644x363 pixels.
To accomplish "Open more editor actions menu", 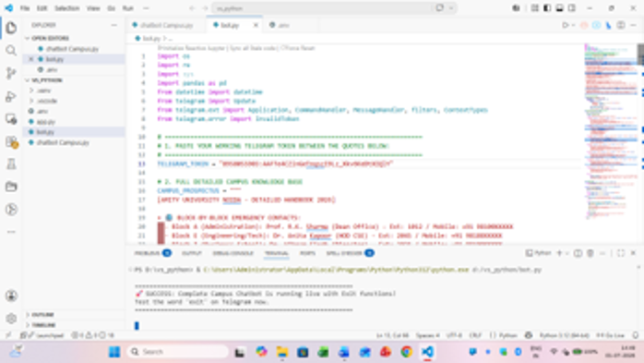I will [x=633, y=25].
